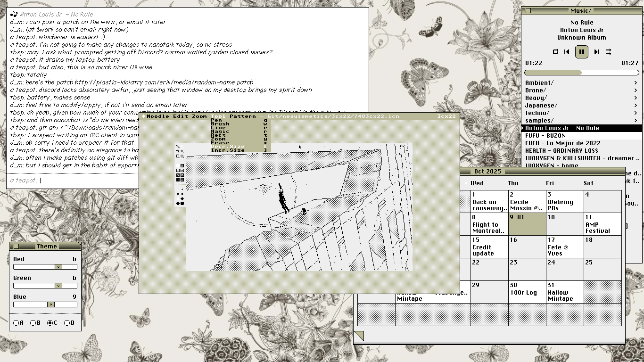The height and width of the screenshot is (362, 644).
Task: Select theme radio option A
Action: tap(17, 323)
